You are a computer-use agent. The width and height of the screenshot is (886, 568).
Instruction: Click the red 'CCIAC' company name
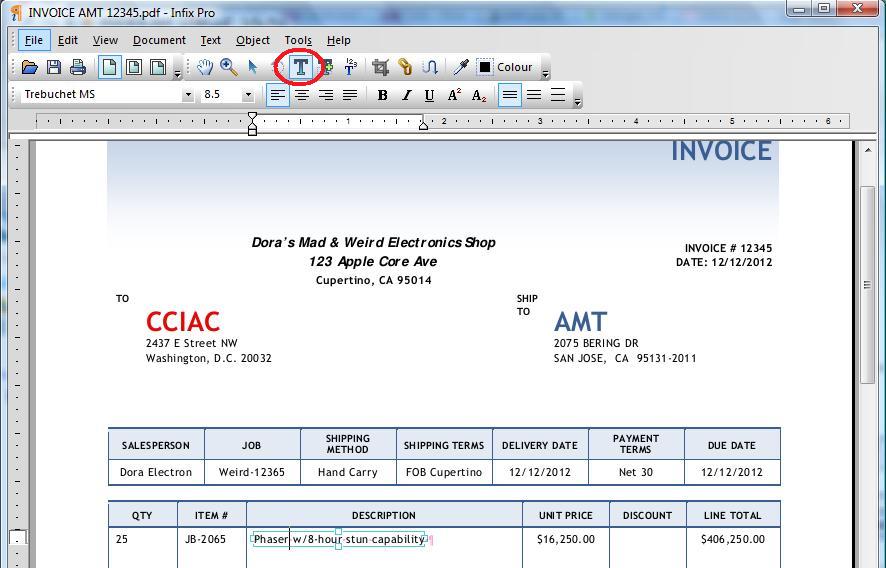pos(183,322)
